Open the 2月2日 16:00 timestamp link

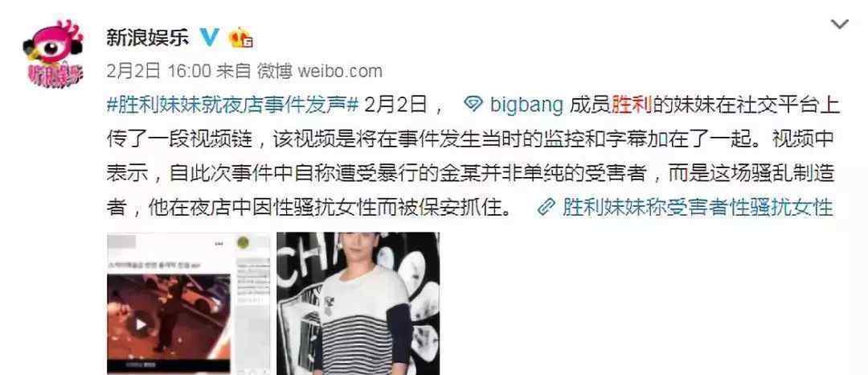click(159, 71)
